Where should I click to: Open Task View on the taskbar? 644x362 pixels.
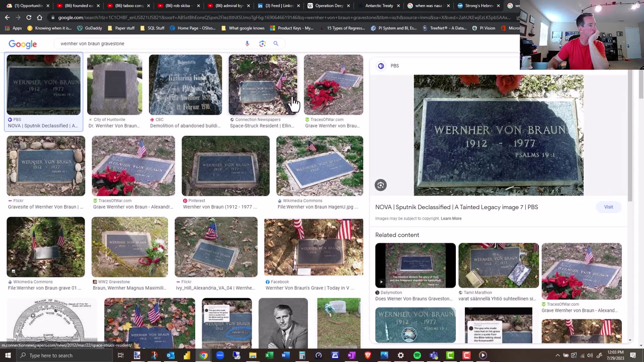(121, 355)
